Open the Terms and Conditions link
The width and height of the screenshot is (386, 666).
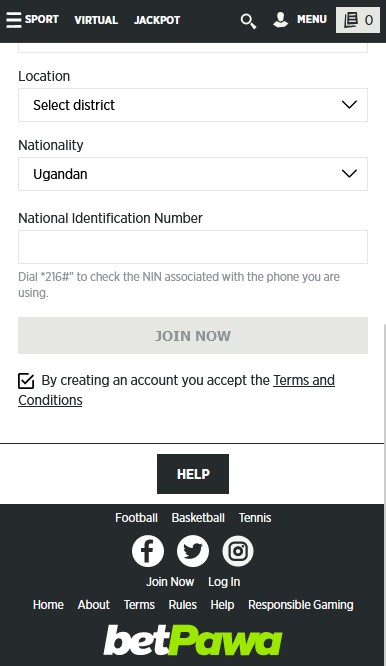tap(176, 390)
